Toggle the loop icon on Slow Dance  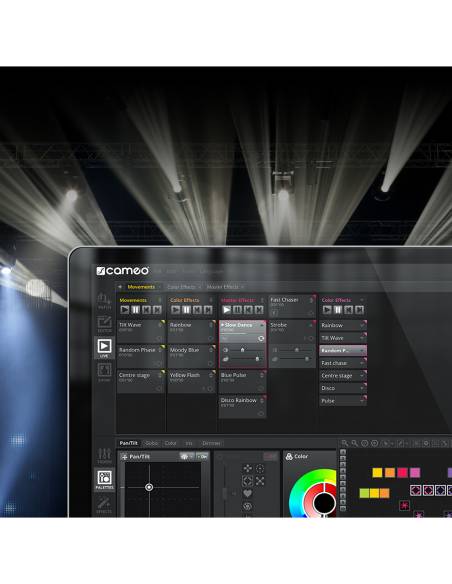click(x=261, y=338)
